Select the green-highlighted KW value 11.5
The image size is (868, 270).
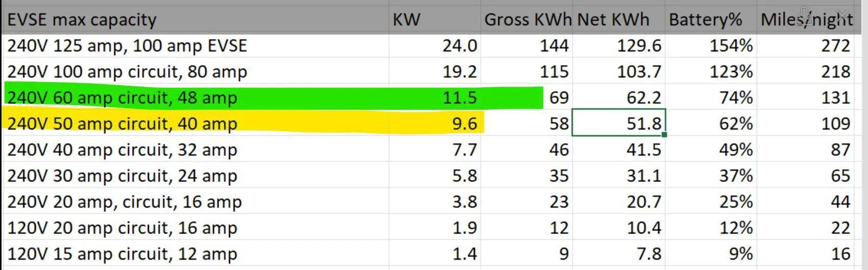pyautogui.click(x=459, y=98)
